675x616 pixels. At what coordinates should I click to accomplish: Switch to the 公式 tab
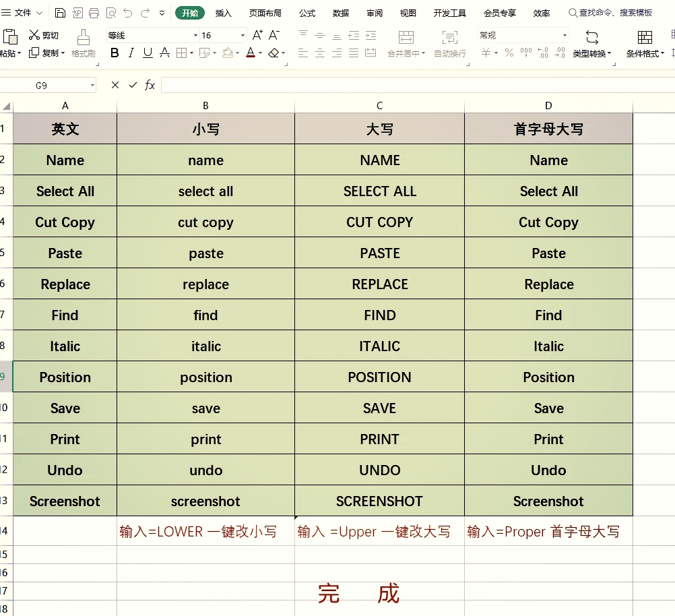(307, 13)
